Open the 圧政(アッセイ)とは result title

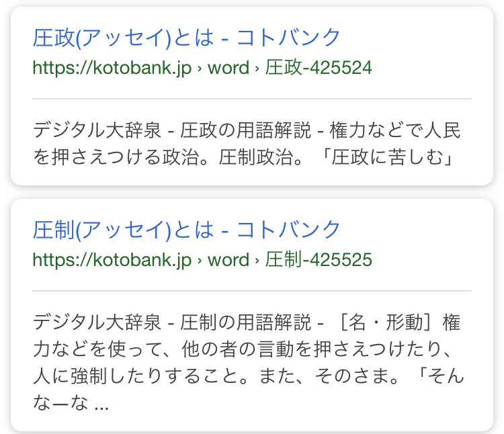pyautogui.click(x=187, y=38)
